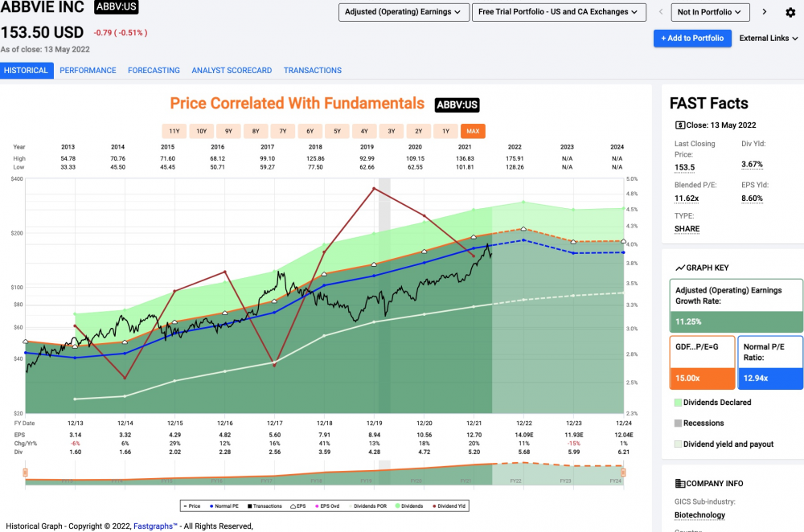Click the Graph Key trend icon
Screen dimensions: 804x532
pyautogui.click(x=680, y=268)
